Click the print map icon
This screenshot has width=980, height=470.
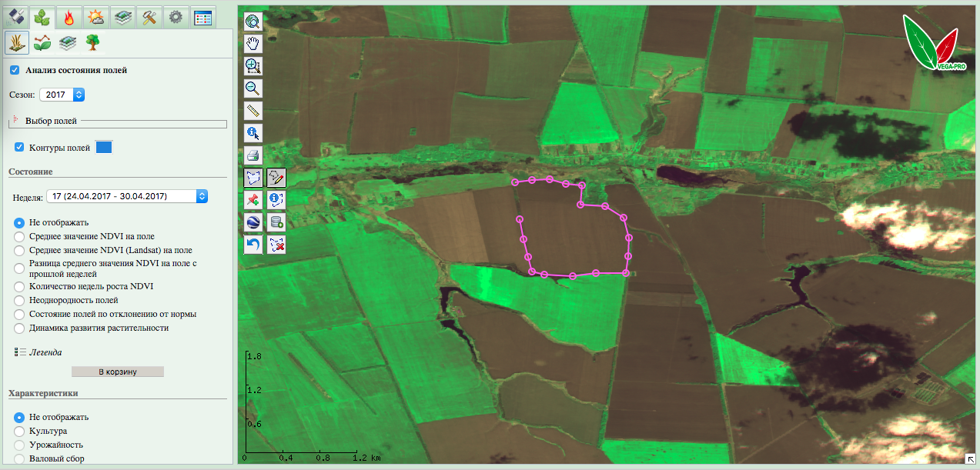click(x=253, y=156)
